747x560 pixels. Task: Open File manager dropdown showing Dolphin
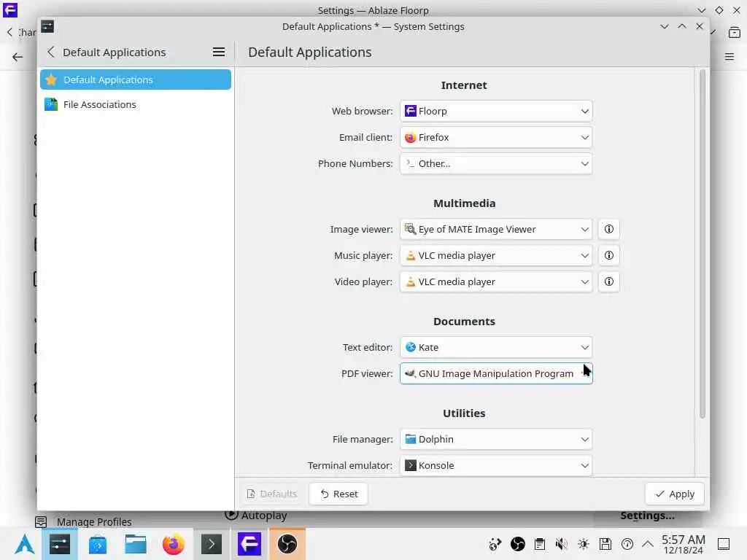tap(496, 439)
